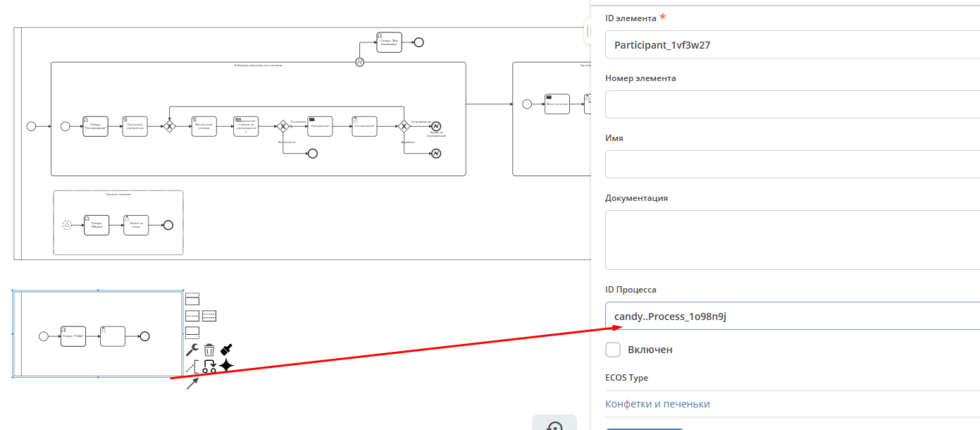Click the reset zoom button at bottom
This screenshot has height=430, width=980.
click(x=554, y=425)
